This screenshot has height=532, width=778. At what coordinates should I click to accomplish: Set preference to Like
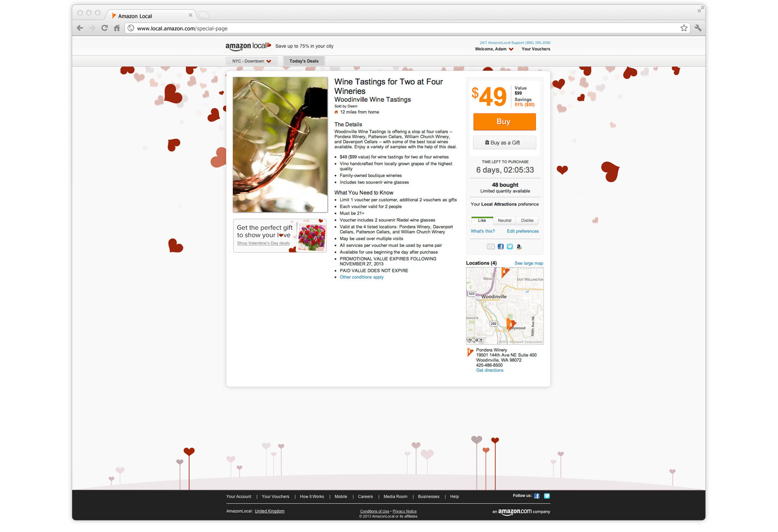click(x=482, y=220)
